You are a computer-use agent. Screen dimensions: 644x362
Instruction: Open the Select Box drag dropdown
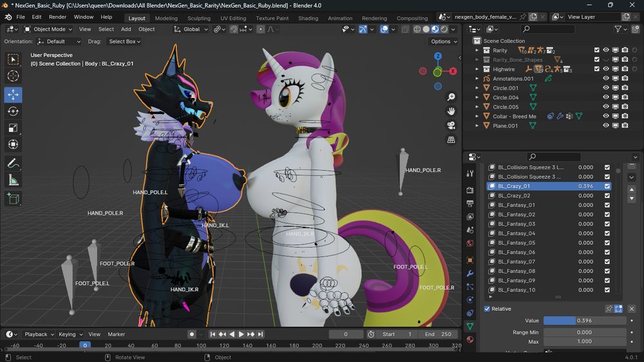click(x=124, y=41)
